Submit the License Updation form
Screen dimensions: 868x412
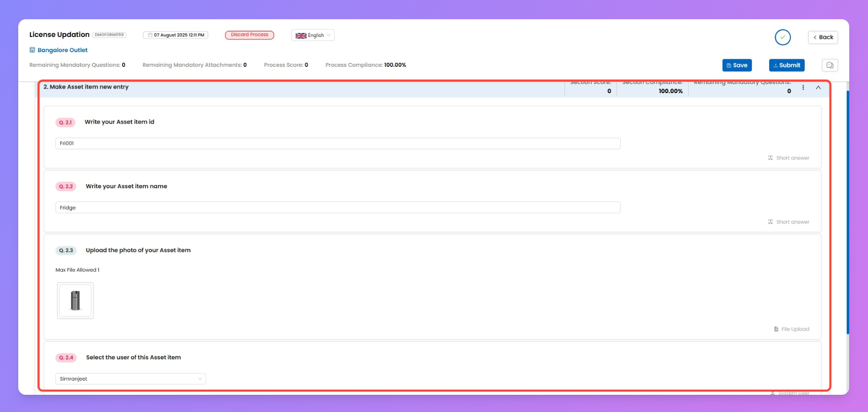pyautogui.click(x=786, y=65)
